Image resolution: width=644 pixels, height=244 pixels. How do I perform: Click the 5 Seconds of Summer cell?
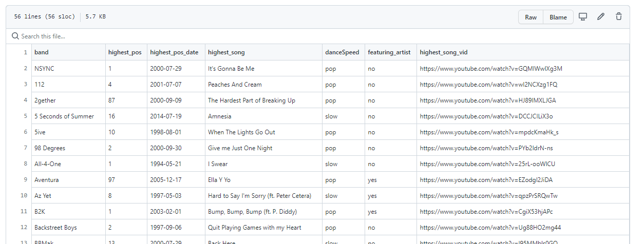[x=64, y=116]
